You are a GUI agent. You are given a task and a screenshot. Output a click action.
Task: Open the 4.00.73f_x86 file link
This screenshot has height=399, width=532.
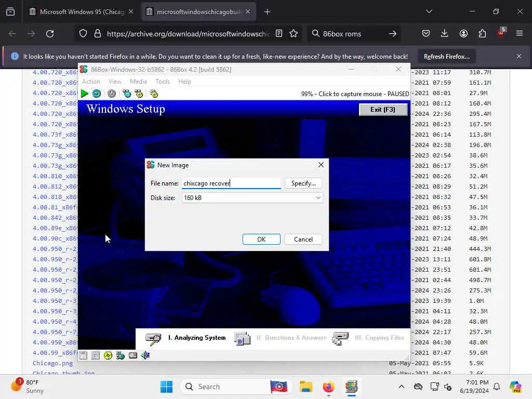point(55,135)
